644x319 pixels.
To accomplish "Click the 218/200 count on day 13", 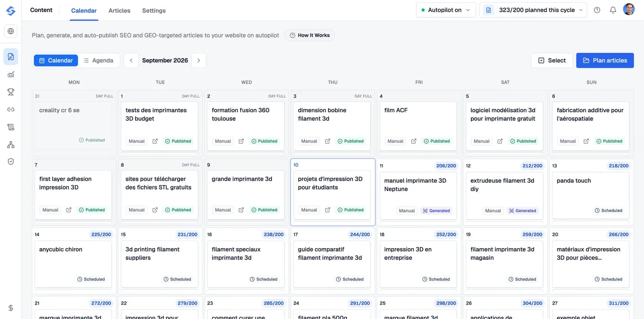I will pyautogui.click(x=619, y=166).
